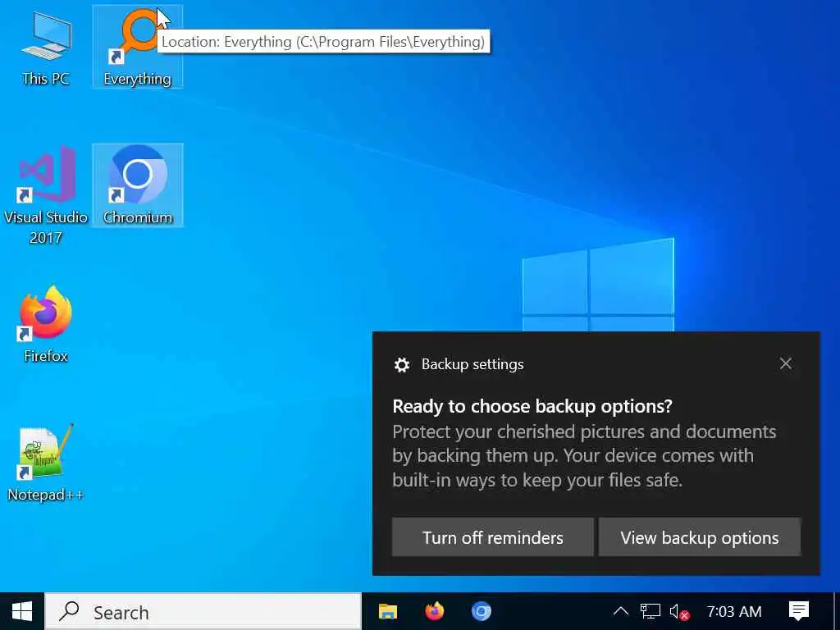Select the Everything search shortcut icon
The image size is (840, 630).
[138, 47]
